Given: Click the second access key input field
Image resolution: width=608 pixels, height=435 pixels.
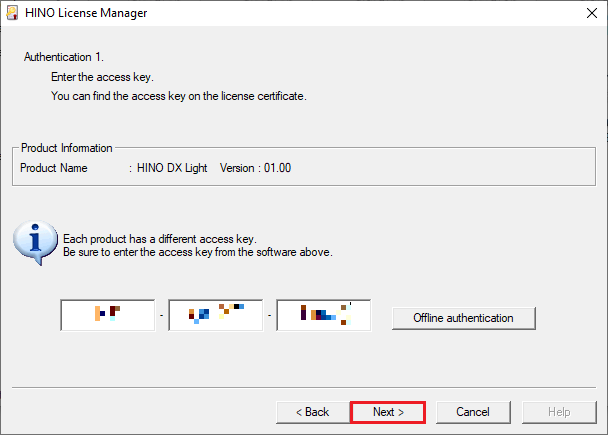Looking at the screenshot, I should pyautogui.click(x=216, y=315).
